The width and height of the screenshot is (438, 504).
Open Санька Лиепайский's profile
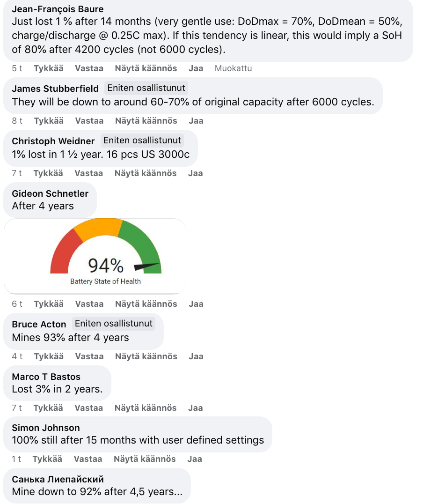[x=58, y=479]
